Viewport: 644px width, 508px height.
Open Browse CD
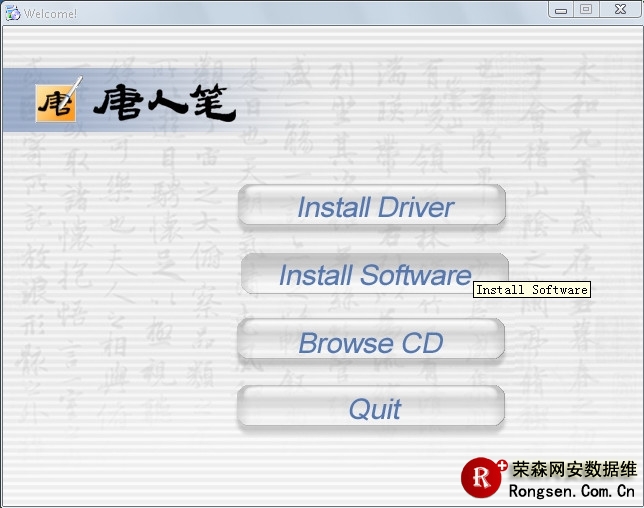pyautogui.click(x=371, y=342)
